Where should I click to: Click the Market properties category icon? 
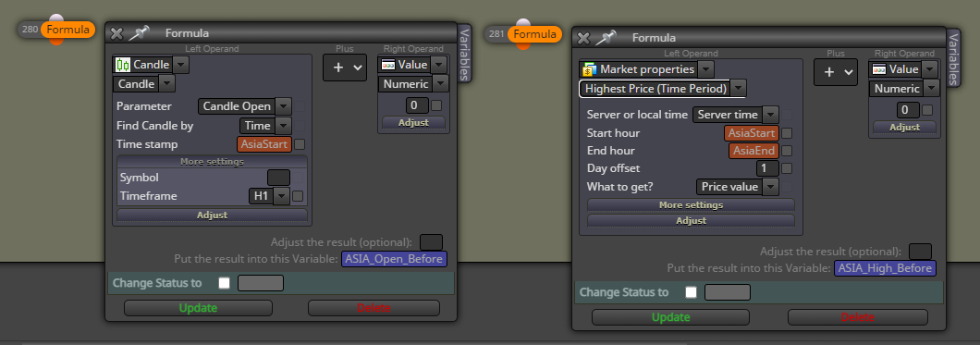589,69
